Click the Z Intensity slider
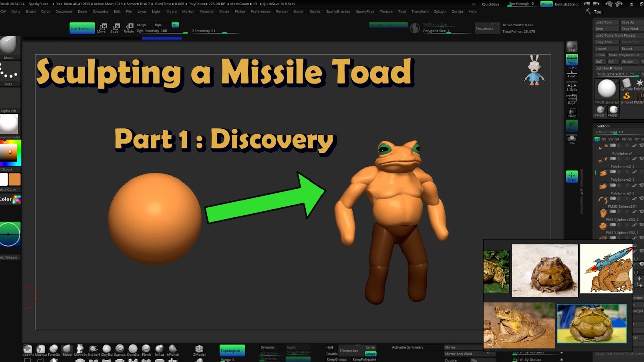Image resolution: width=644 pixels, height=362 pixels. [x=216, y=31]
